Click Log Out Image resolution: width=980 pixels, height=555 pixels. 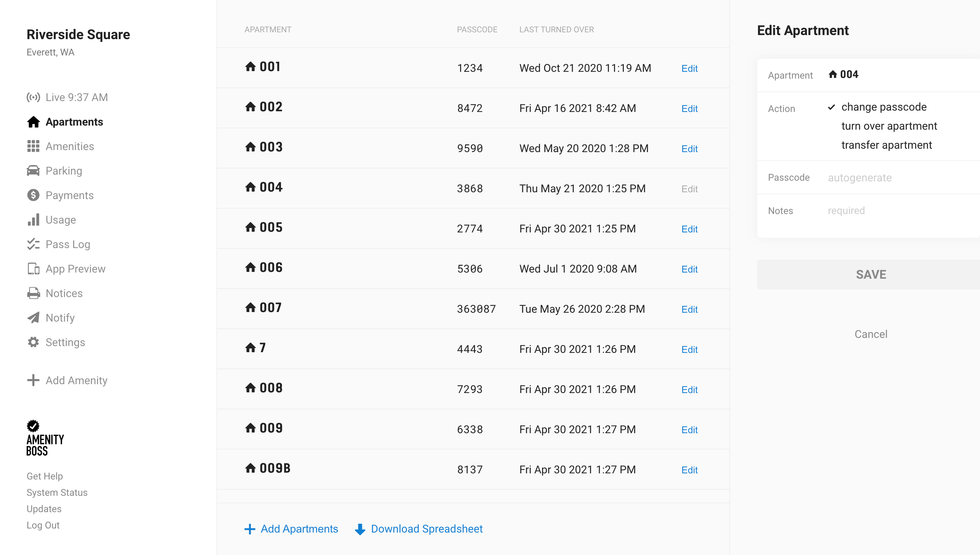43,525
